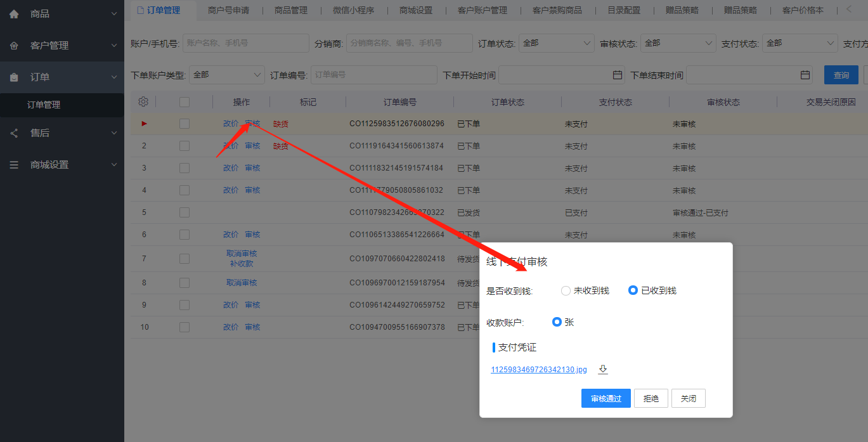868x442 pixels.
Task: Click 审核 in row 3
Action: (x=252, y=168)
